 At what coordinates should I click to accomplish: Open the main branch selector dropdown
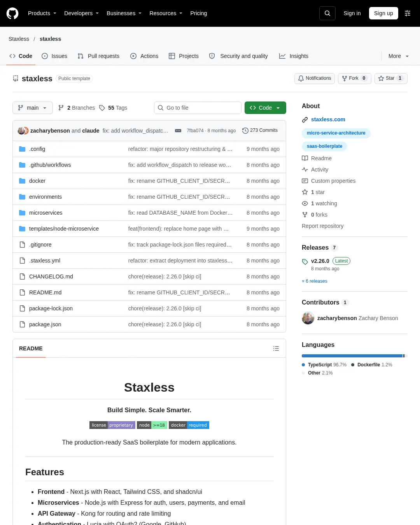pos(33,108)
